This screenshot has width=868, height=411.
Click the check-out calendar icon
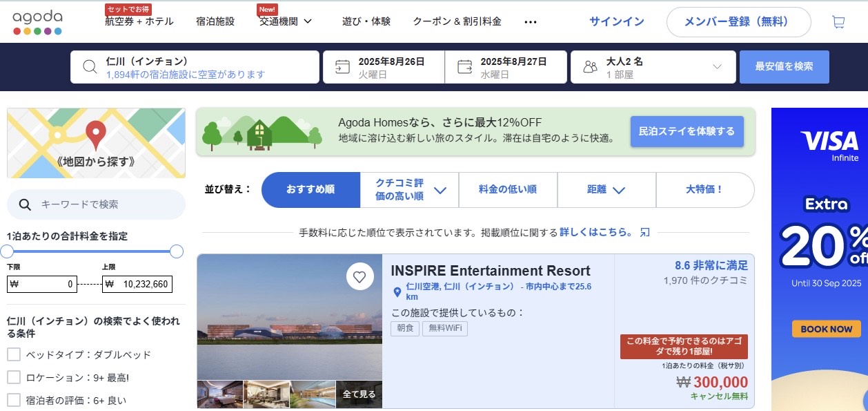tap(465, 67)
